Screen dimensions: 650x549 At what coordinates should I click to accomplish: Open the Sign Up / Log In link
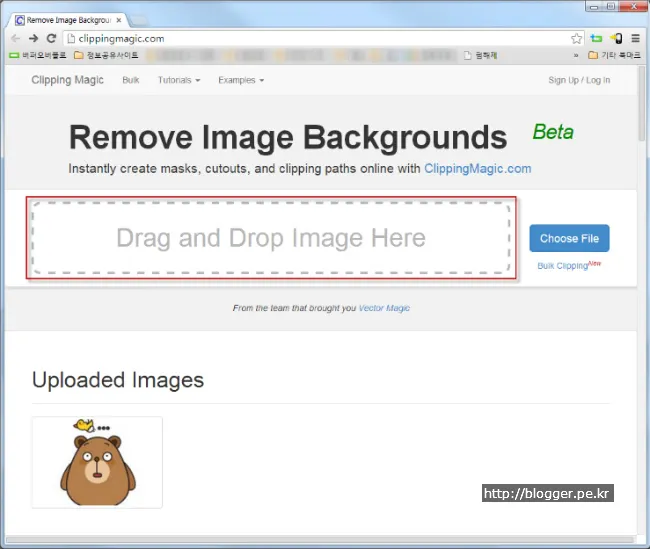(579, 80)
